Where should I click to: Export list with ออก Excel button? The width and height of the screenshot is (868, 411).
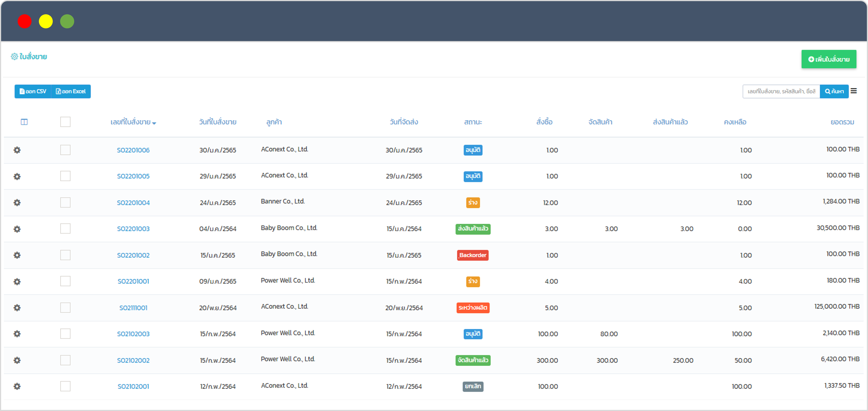71,91
